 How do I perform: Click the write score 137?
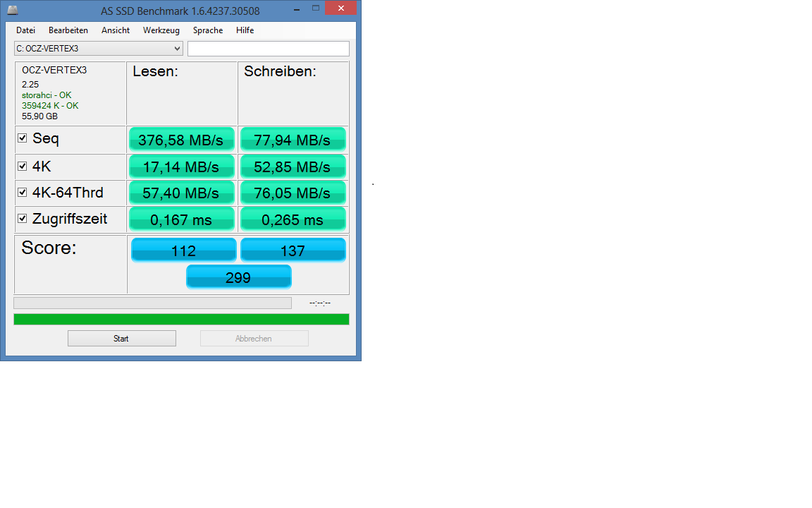pyautogui.click(x=293, y=250)
